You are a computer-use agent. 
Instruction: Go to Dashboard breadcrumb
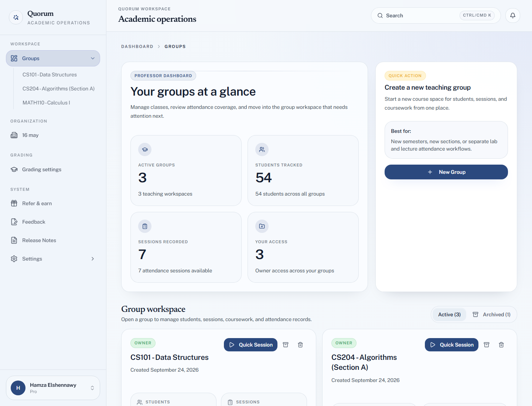click(x=137, y=47)
